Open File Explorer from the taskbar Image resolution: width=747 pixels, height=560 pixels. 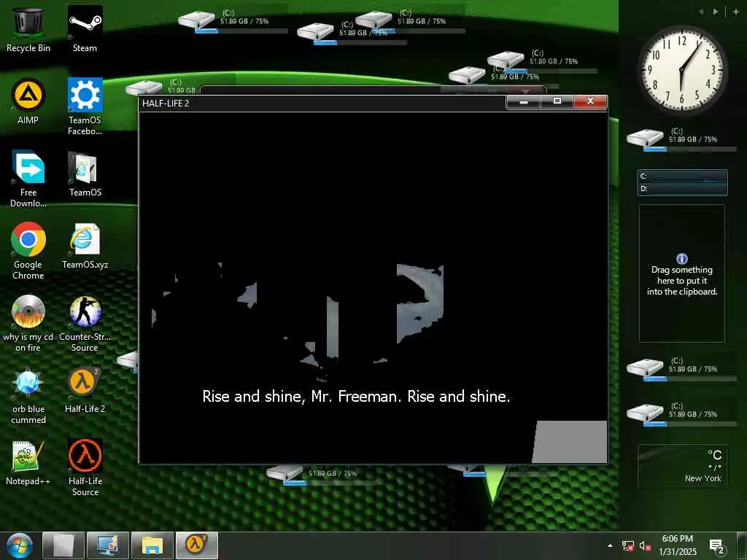pos(152,545)
